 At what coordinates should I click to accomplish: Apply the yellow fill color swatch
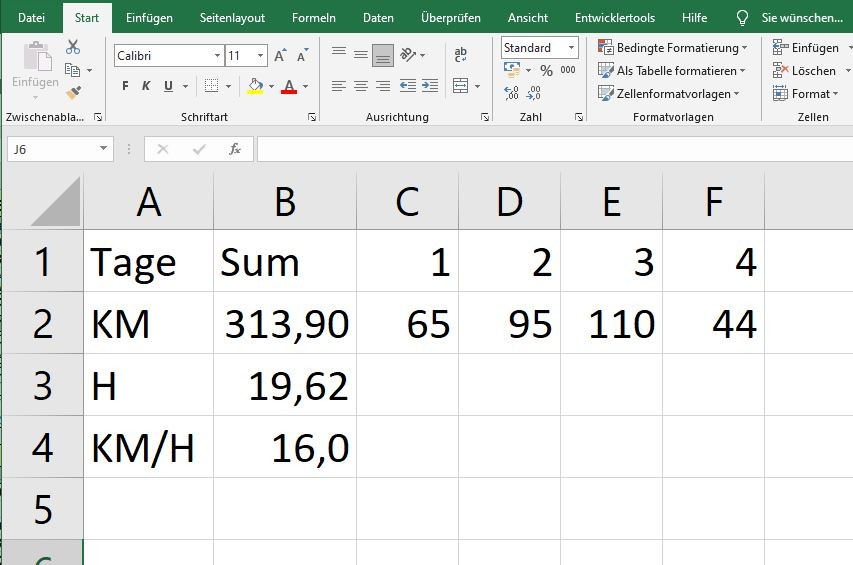click(255, 87)
